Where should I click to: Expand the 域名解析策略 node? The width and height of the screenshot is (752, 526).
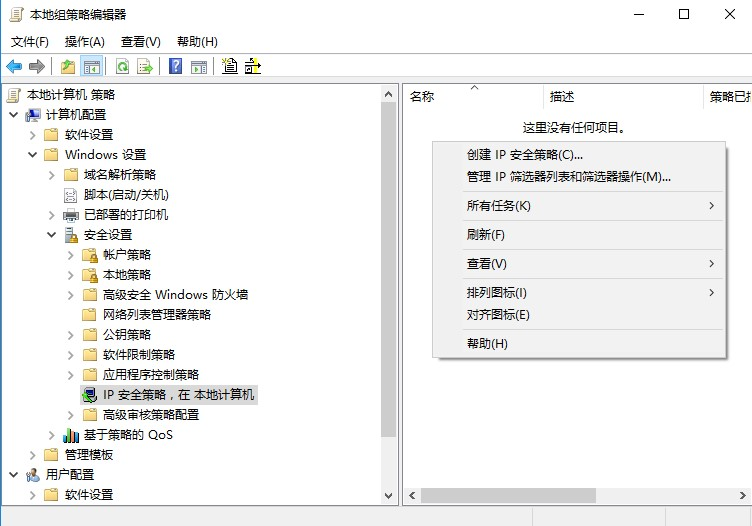coord(52,175)
